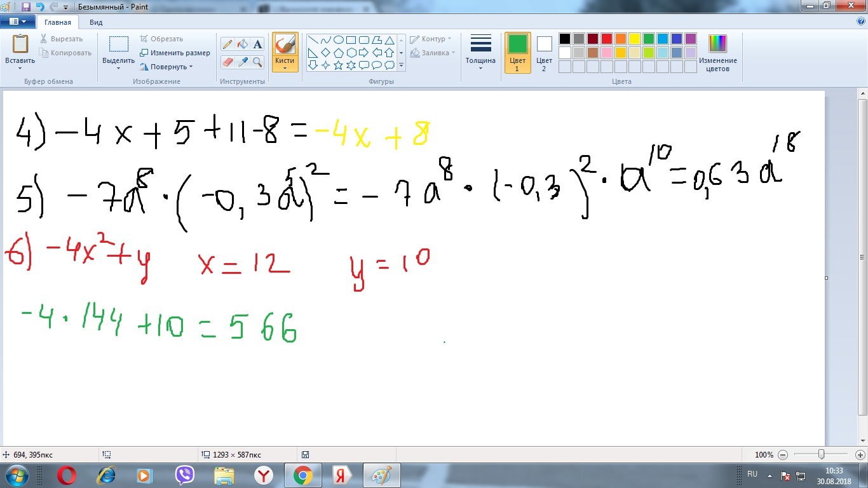Choose the pentagon shape
Viewport: 868px width, 488px height.
[x=338, y=52]
